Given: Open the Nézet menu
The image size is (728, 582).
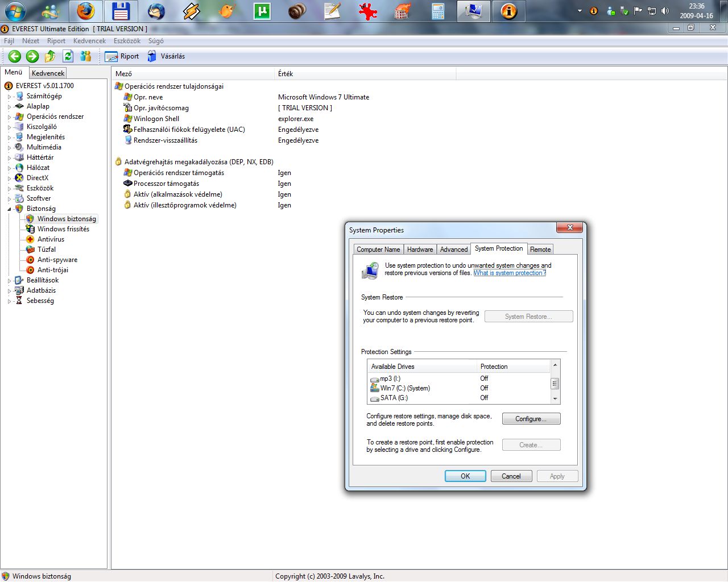Looking at the screenshot, I should (x=31, y=41).
